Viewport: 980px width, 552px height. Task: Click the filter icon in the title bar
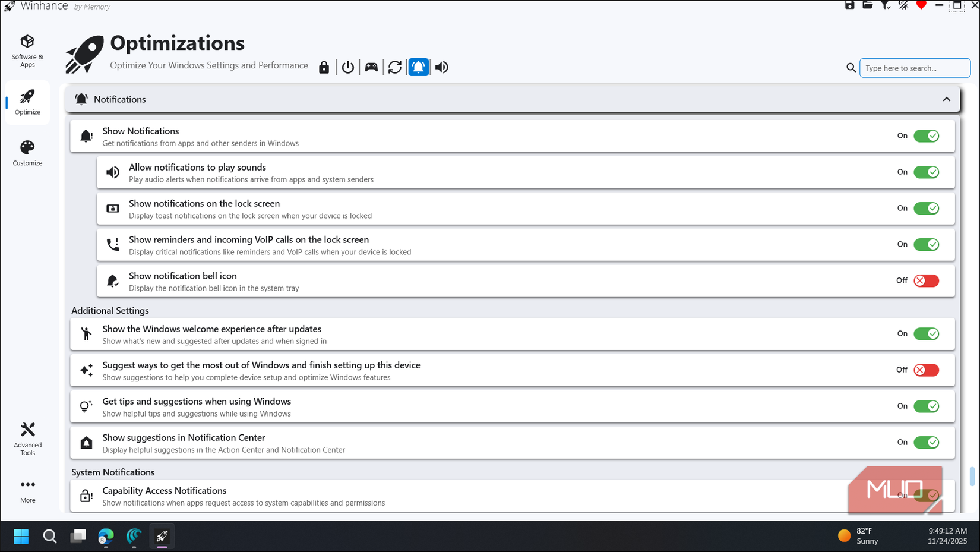pyautogui.click(x=885, y=5)
